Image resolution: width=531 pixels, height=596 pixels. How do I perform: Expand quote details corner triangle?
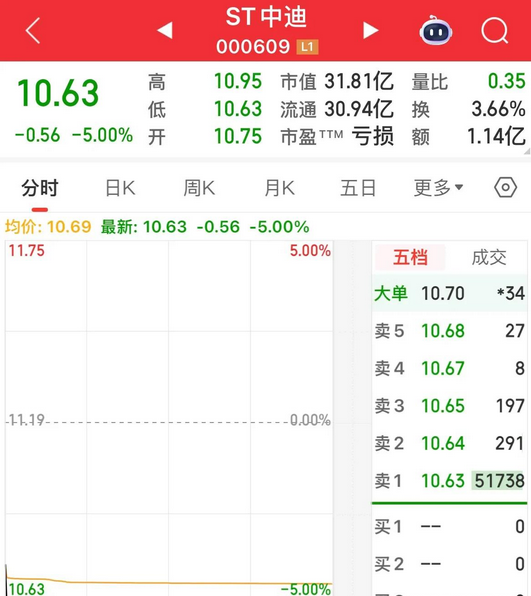click(x=528, y=151)
